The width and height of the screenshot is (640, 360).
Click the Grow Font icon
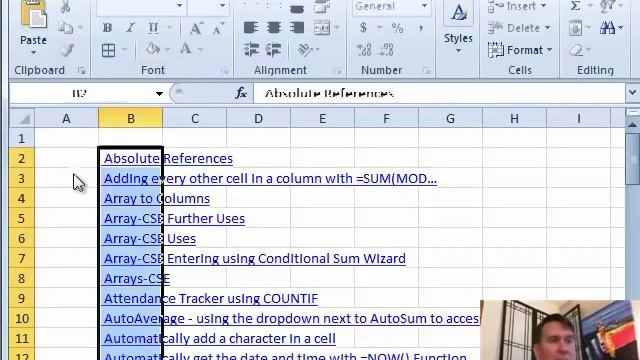pyautogui.click(x=196, y=28)
